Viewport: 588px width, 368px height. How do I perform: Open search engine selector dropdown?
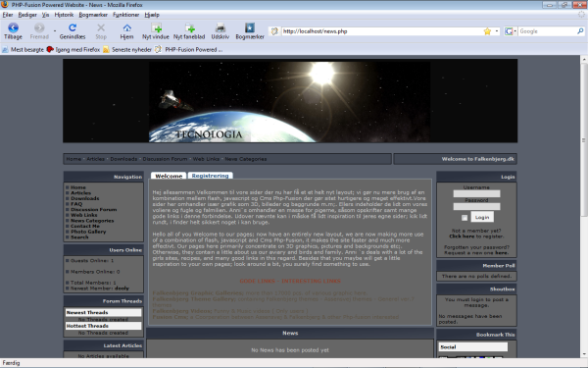point(511,31)
